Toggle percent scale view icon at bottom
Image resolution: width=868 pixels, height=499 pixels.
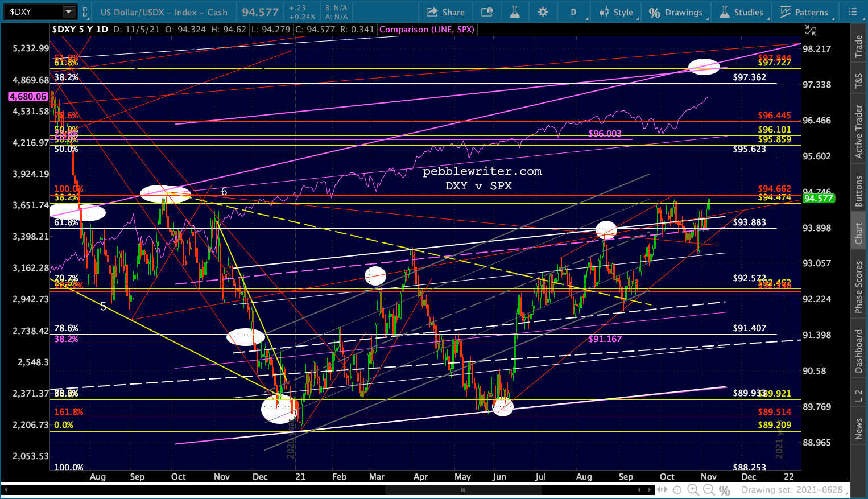[x=724, y=490]
